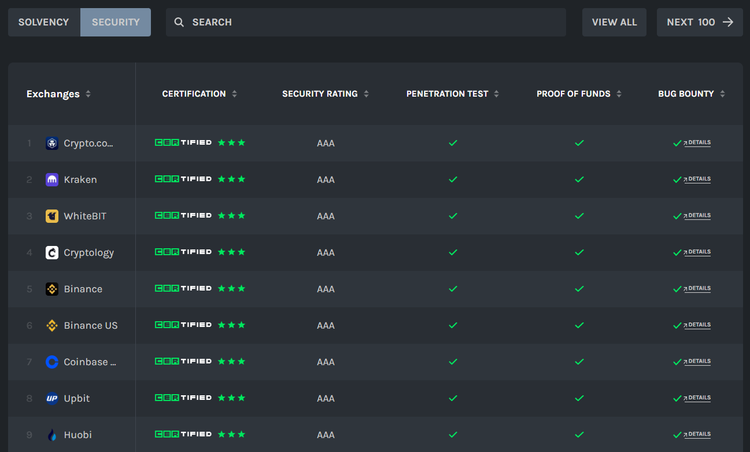
Task: Click the CERtified badge in Kraken row
Action: pos(183,179)
